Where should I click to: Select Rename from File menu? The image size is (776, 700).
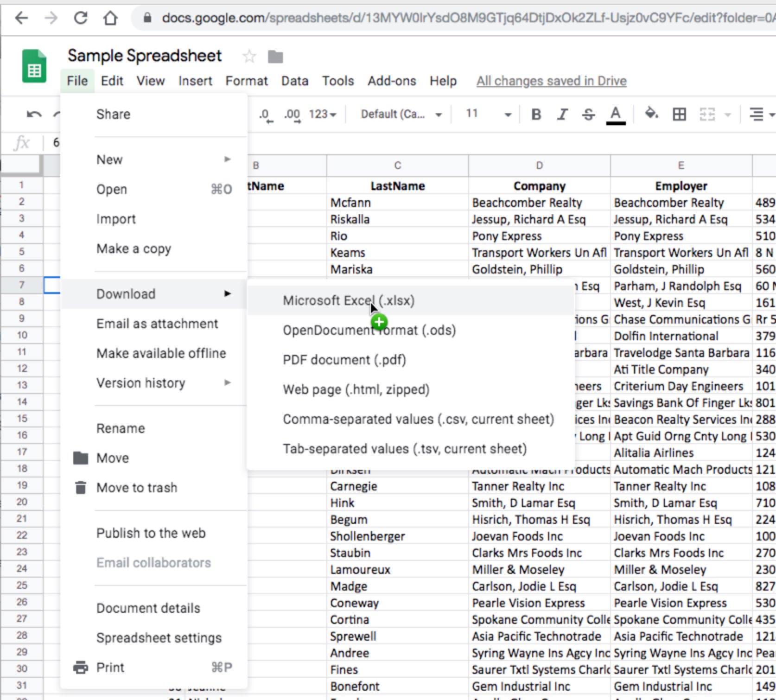tap(154, 428)
